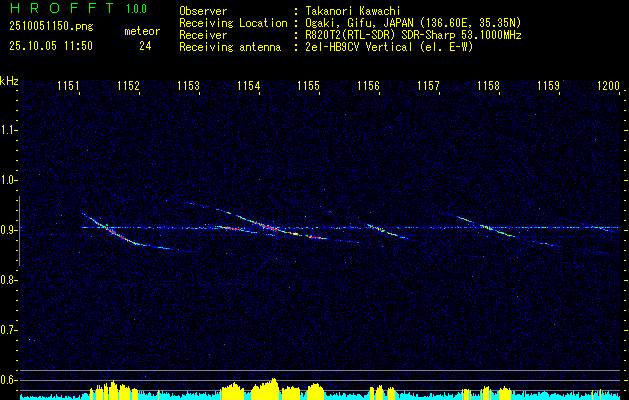Click the 0.9 kHz frequency label
This screenshot has width=629, height=400.
[8, 230]
